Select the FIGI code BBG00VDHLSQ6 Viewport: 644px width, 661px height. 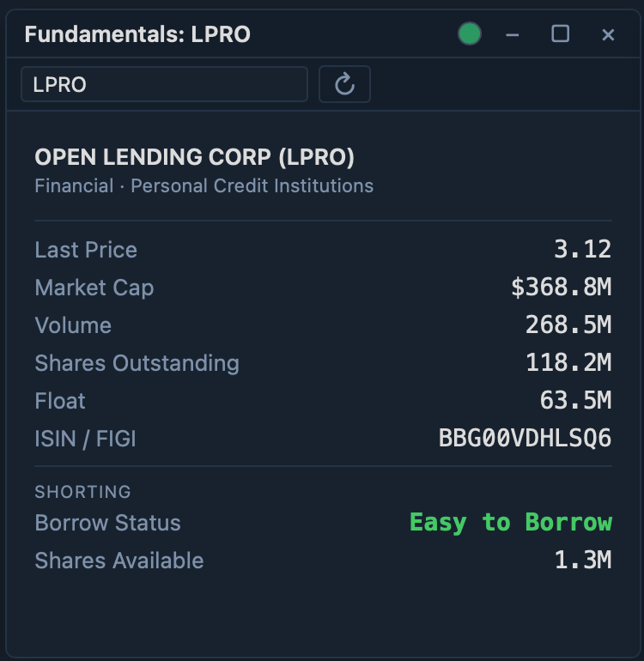525,438
